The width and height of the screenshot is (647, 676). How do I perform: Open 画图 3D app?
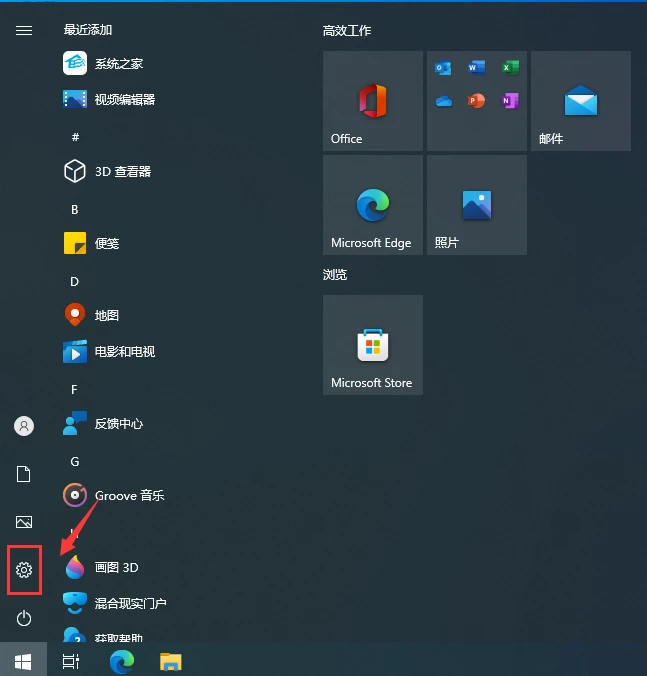[x=101, y=567]
